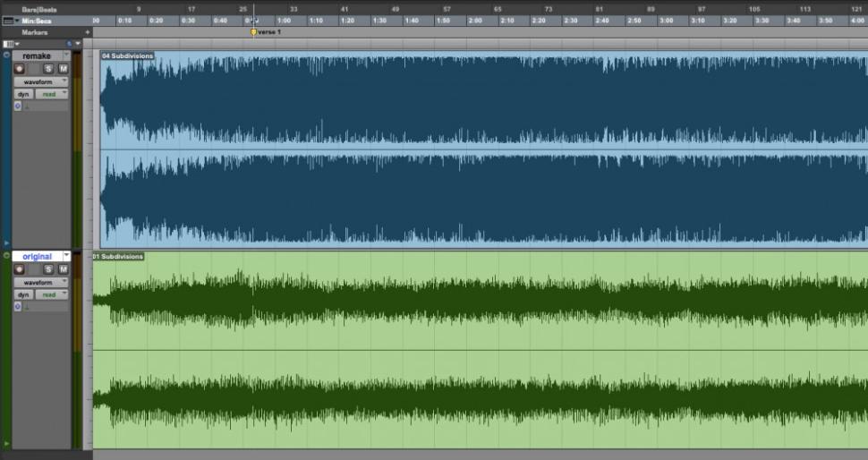Image resolution: width=868 pixels, height=460 pixels.
Task: Click the metronome tick icon on original track
Action: [x=27, y=307]
